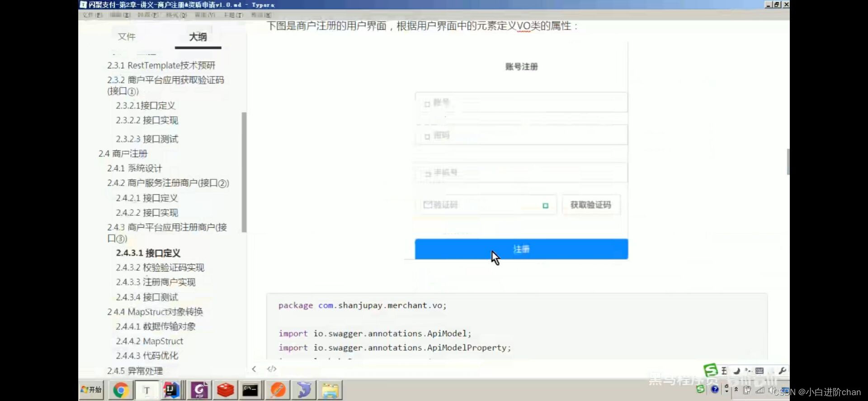Go to 2.4.4.3 代码优化
This screenshot has height=401, width=868.
click(x=147, y=355)
